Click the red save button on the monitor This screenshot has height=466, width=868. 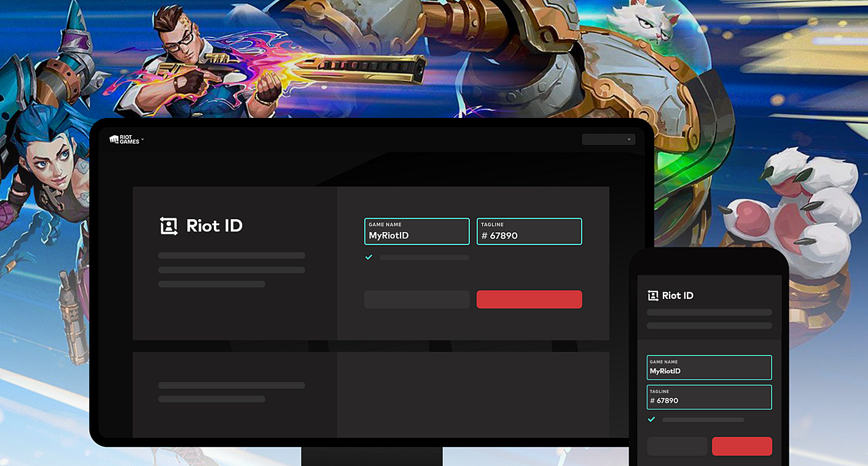tap(529, 300)
